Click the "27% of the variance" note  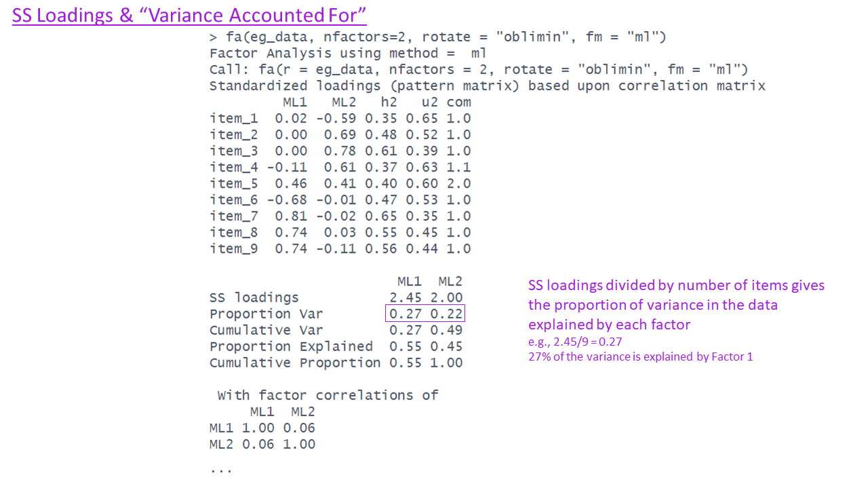click(640, 357)
